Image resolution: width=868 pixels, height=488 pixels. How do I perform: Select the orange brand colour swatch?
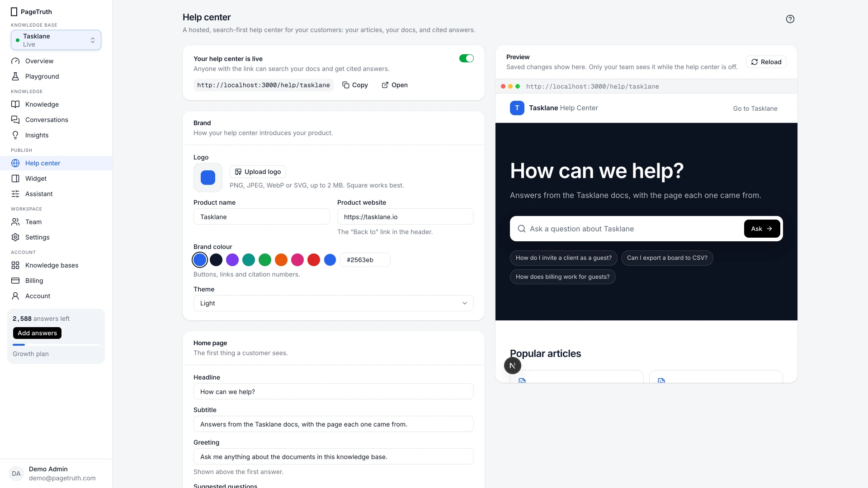(281, 260)
